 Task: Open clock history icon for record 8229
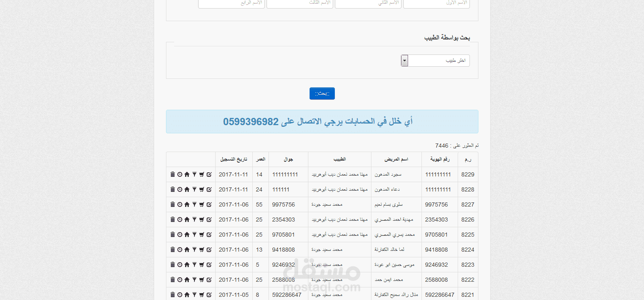click(180, 174)
